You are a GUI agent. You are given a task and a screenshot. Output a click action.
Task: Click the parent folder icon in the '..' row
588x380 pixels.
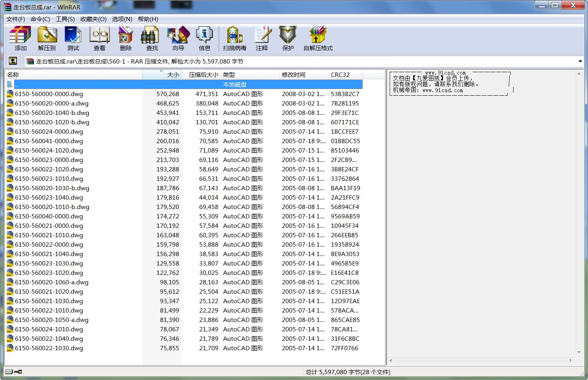tap(10, 84)
